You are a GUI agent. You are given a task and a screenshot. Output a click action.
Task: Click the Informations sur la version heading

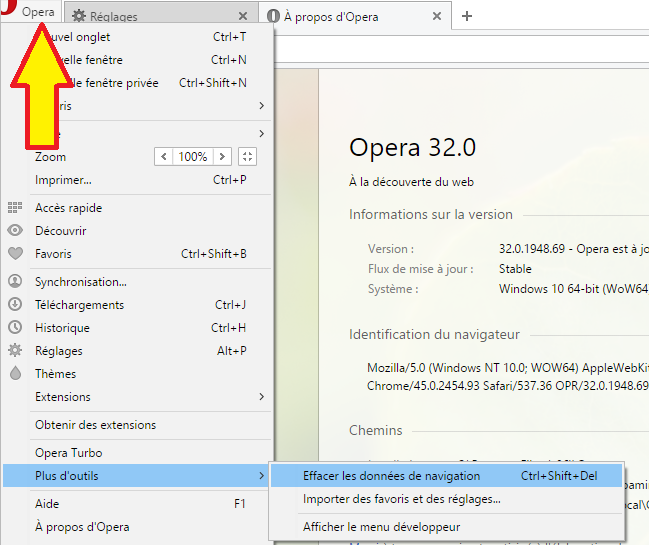click(x=431, y=214)
